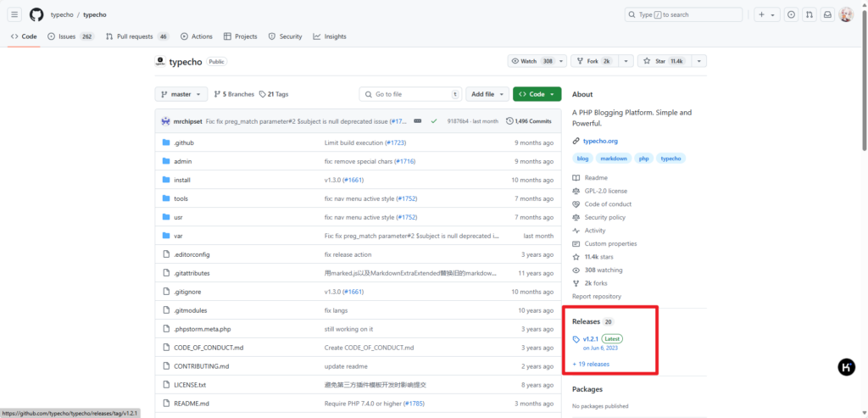Star the typecho repository
This screenshot has width=868, height=418.
665,61
